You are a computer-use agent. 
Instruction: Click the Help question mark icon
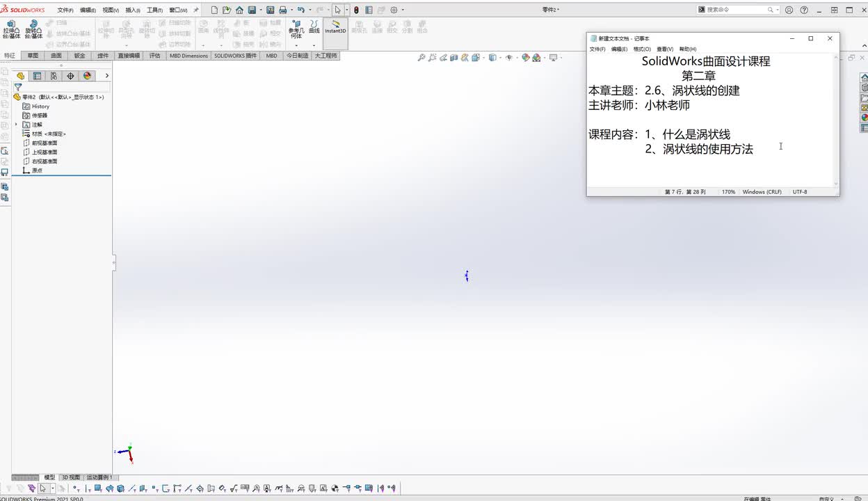(804, 10)
